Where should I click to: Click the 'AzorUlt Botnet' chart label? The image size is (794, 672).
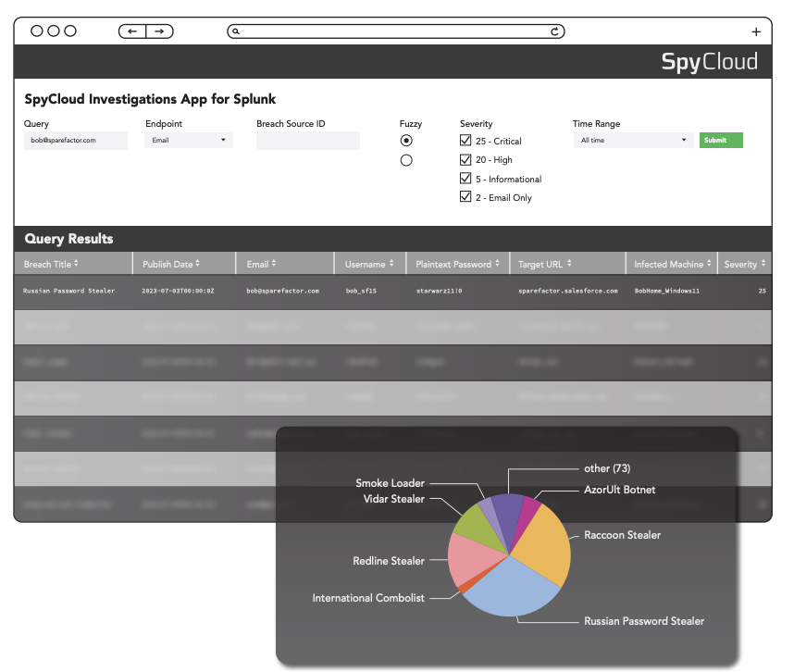pyautogui.click(x=619, y=490)
